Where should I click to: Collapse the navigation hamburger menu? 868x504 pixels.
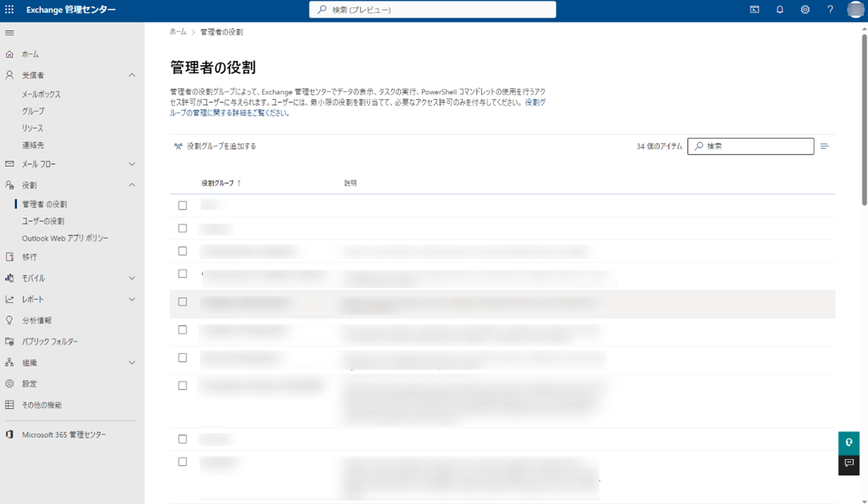[10, 33]
